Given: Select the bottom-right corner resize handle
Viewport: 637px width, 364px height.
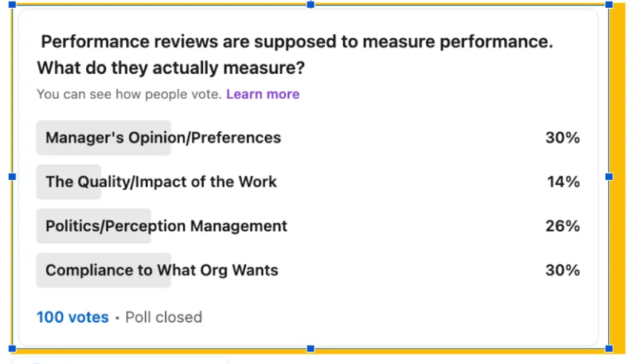Looking at the screenshot, I should [609, 348].
